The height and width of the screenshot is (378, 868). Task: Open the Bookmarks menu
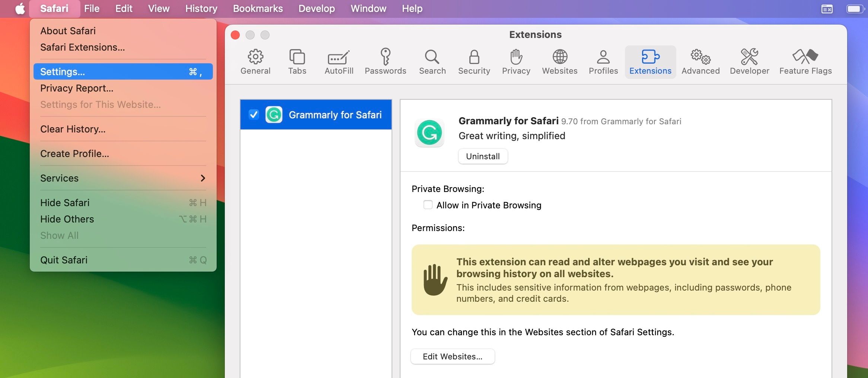click(x=258, y=8)
